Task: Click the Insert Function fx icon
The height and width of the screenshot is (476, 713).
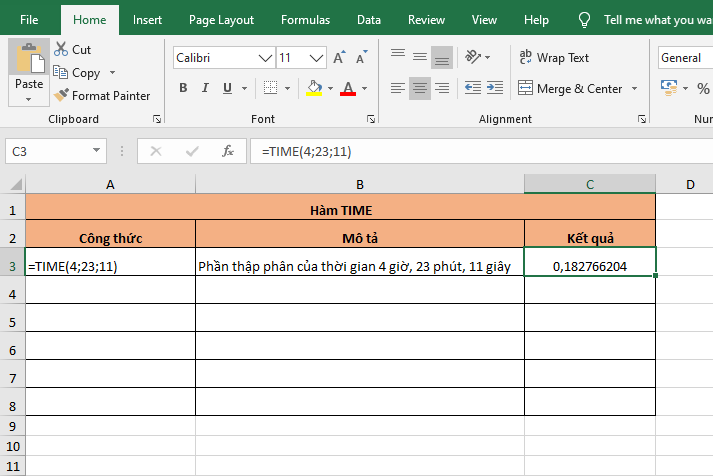Action: [227, 151]
